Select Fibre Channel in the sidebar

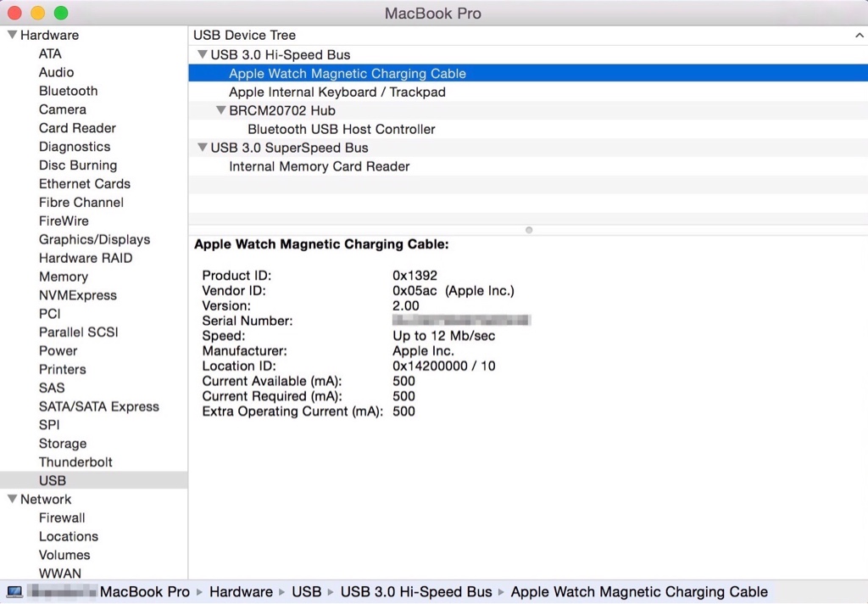[81, 202]
